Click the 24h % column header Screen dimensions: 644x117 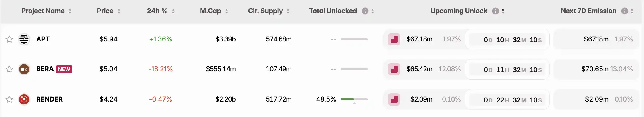[x=157, y=11]
